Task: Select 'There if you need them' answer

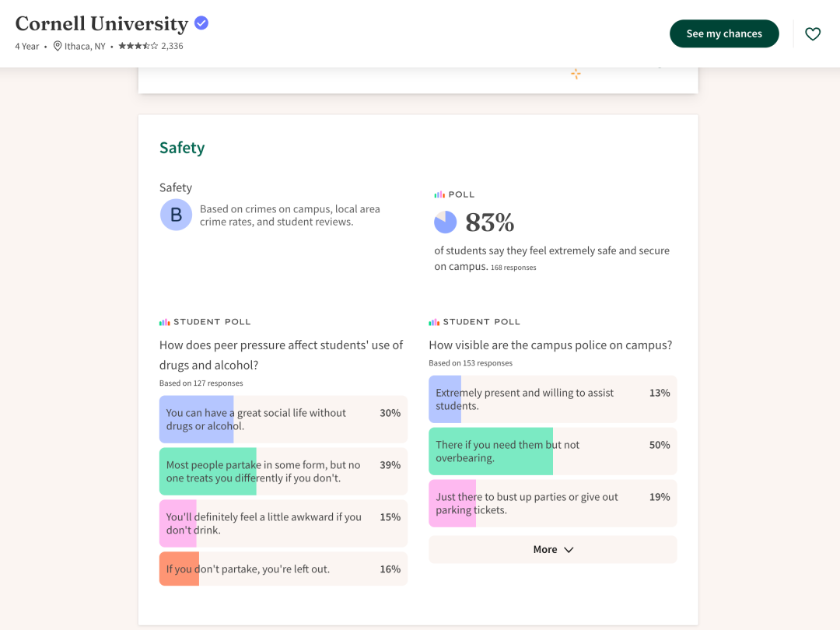Action: [553, 452]
